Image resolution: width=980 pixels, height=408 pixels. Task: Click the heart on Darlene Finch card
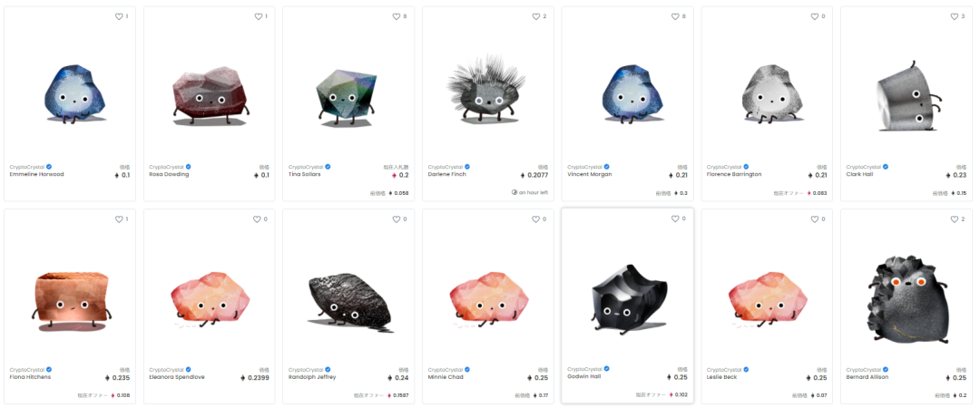535,17
